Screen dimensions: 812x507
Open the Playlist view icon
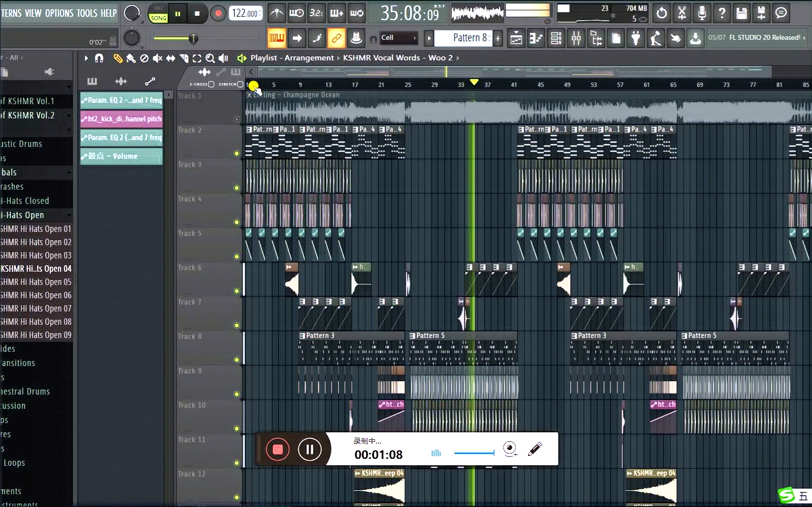click(516, 38)
